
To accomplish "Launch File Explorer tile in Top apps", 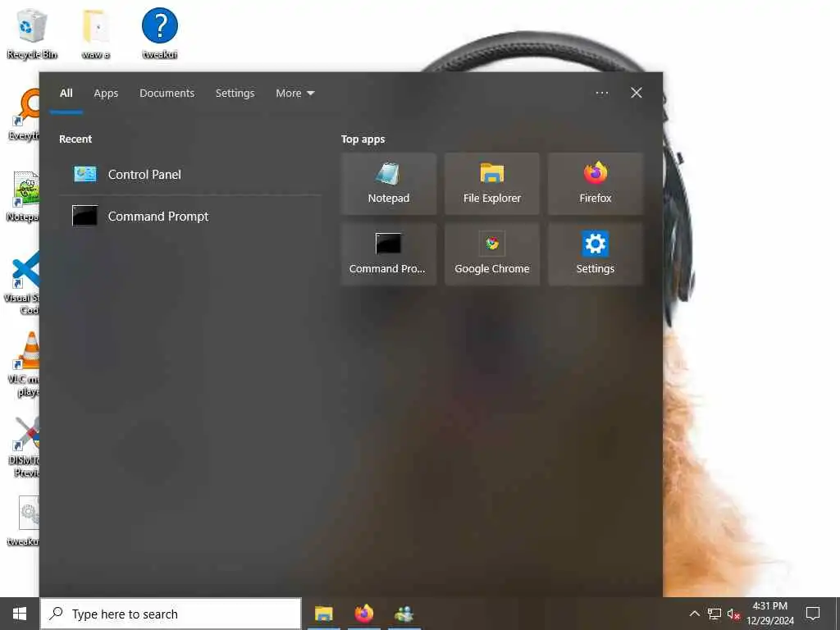I will 492,184.
